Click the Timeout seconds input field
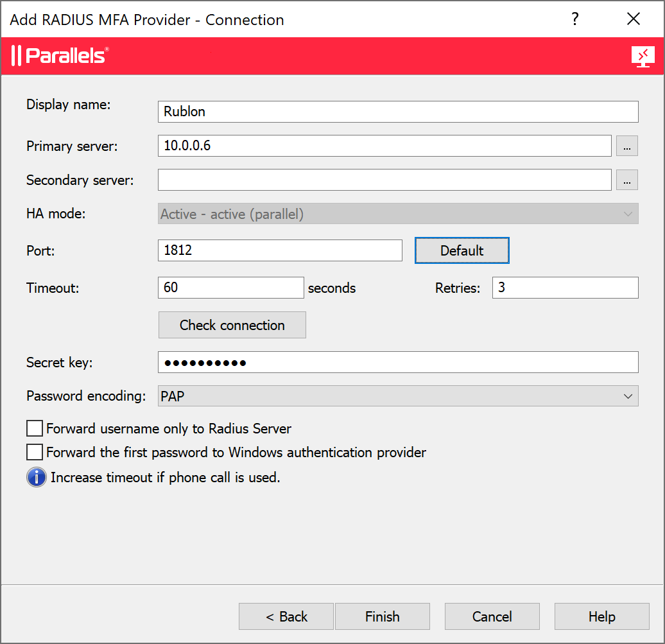This screenshot has width=665, height=644. tap(230, 288)
